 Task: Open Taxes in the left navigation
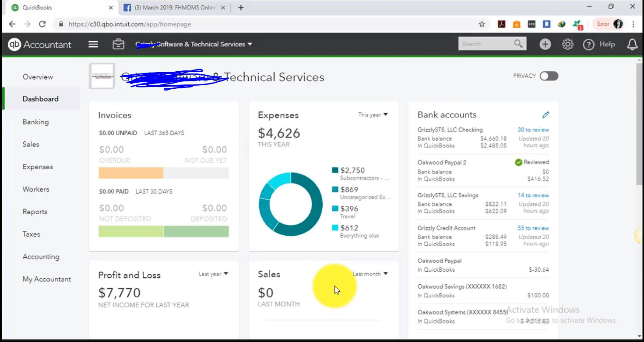click(x=31, y=234)
